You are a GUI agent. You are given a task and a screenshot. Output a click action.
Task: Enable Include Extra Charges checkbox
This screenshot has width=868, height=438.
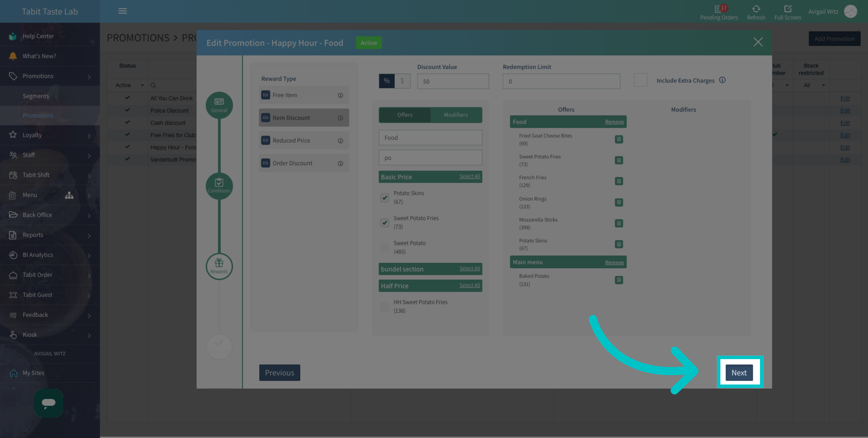coord(640,80)
